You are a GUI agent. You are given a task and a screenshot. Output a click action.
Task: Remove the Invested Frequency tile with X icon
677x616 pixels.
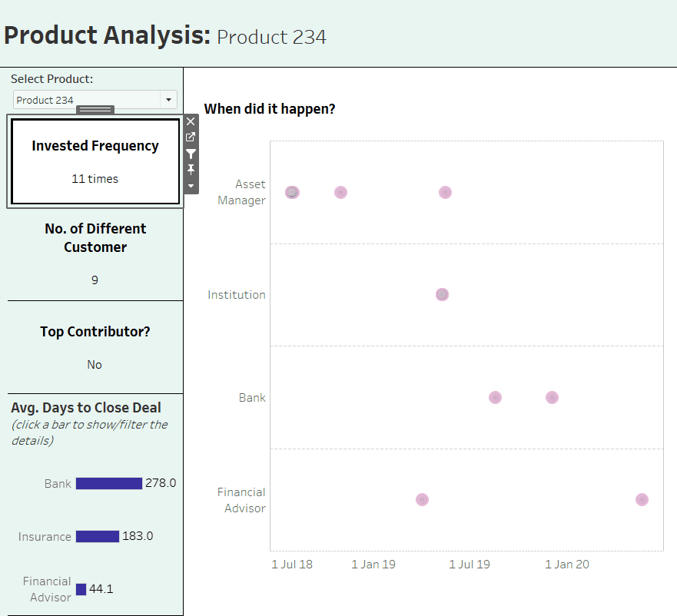(x=191, y=121)
